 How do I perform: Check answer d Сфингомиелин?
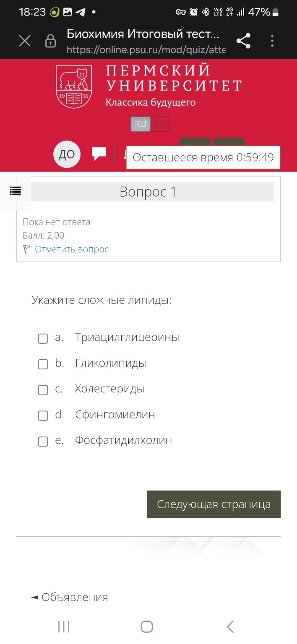click(43, 415)
